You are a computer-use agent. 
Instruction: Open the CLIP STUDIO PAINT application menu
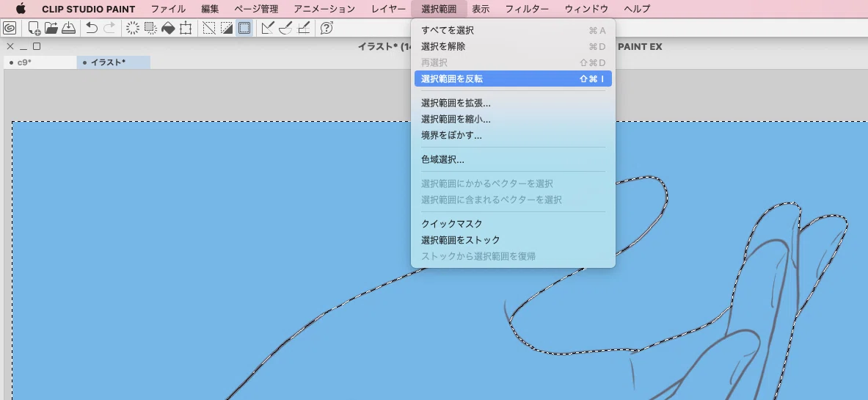(x=89, y=9)
